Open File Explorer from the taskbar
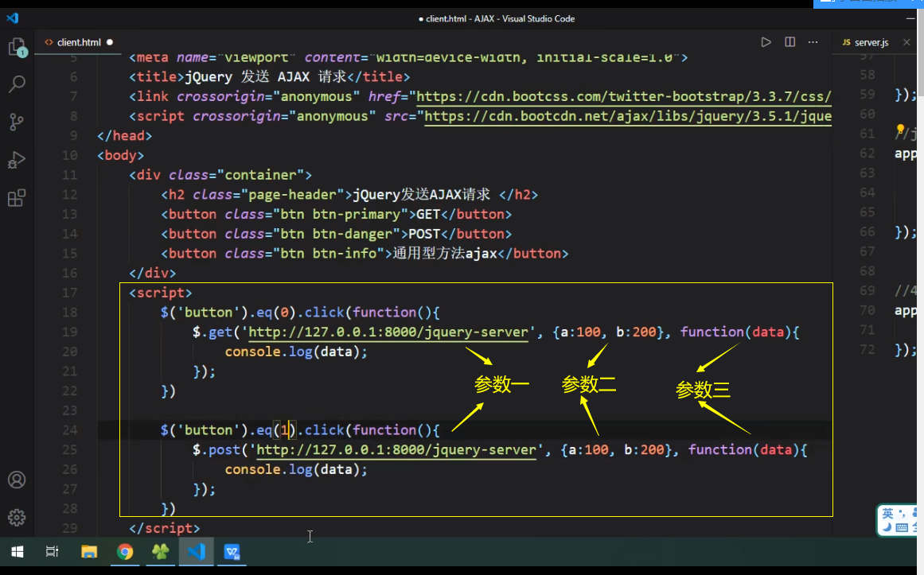 89,552
